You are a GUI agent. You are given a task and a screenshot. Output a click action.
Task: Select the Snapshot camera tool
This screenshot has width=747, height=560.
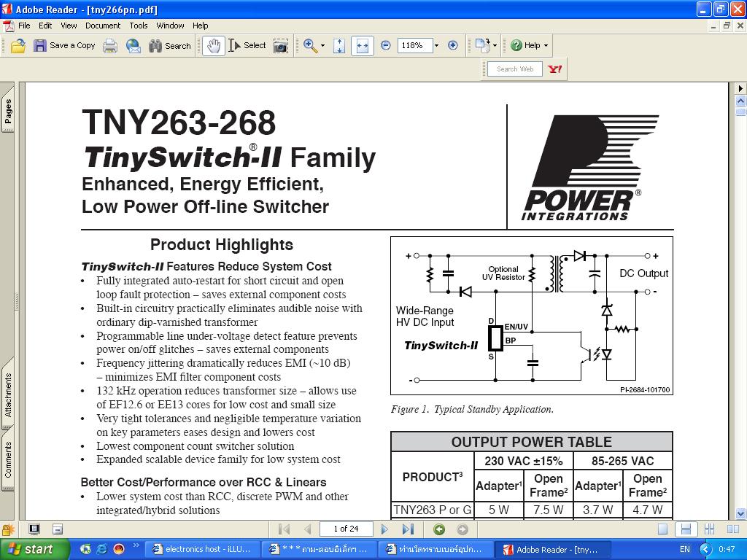point(281,46)
